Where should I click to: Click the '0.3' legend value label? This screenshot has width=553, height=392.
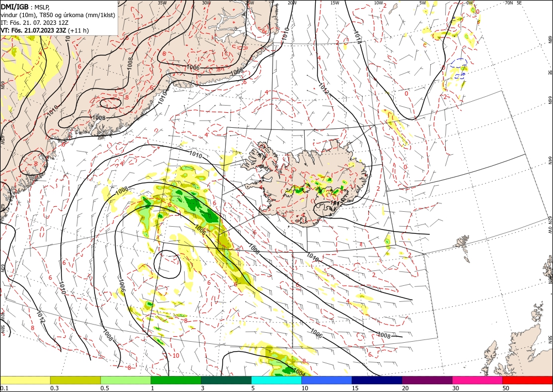tap(54, 388)
